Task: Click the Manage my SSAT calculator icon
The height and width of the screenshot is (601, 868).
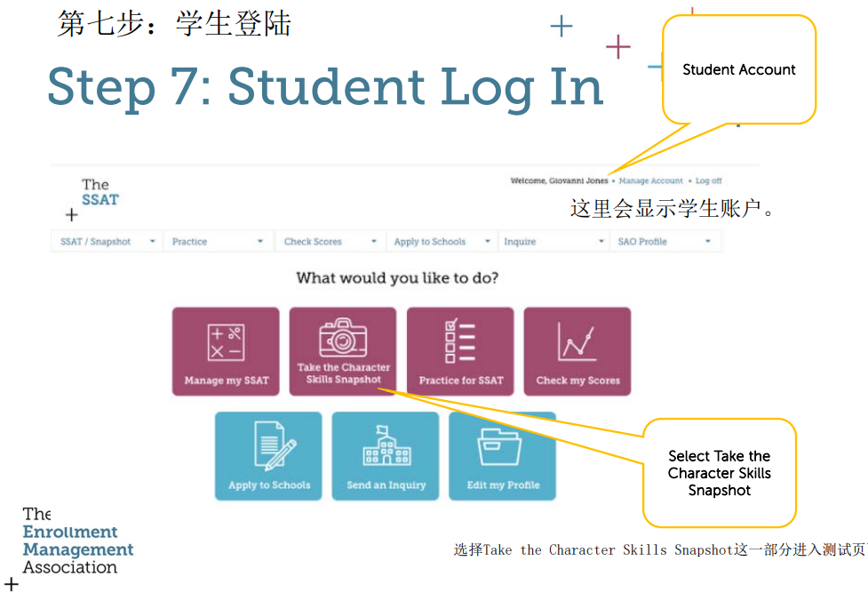Action: click(x=226, y=343)
